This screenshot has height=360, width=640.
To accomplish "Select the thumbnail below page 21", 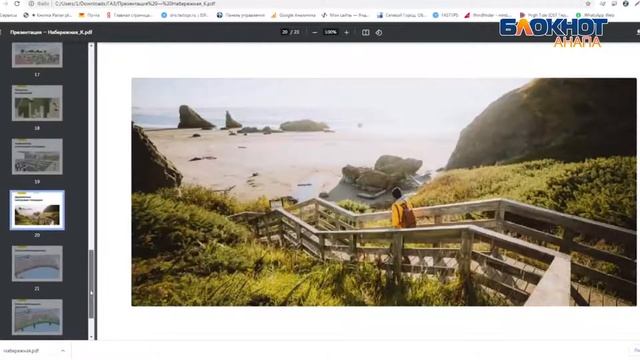I will click(37, 317).
